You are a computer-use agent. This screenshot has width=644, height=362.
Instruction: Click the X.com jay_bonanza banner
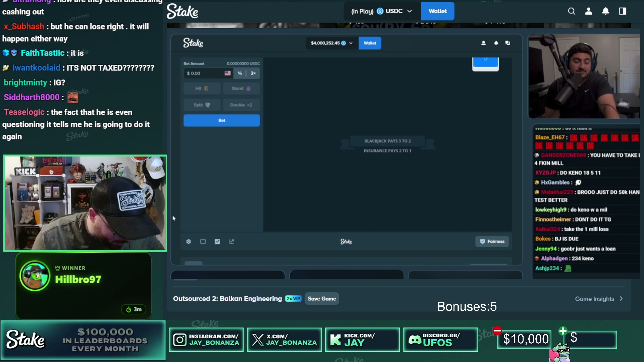click(x=284, y=340)
